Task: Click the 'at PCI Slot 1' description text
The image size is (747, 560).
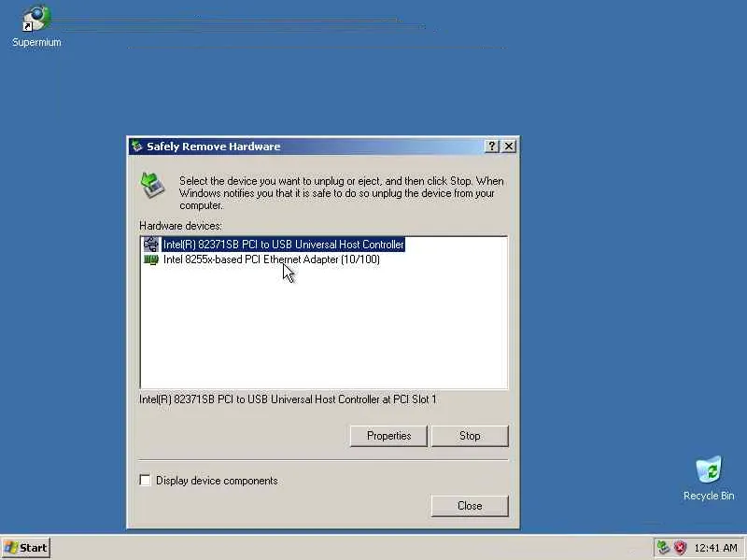Action: tap(409, 399)
